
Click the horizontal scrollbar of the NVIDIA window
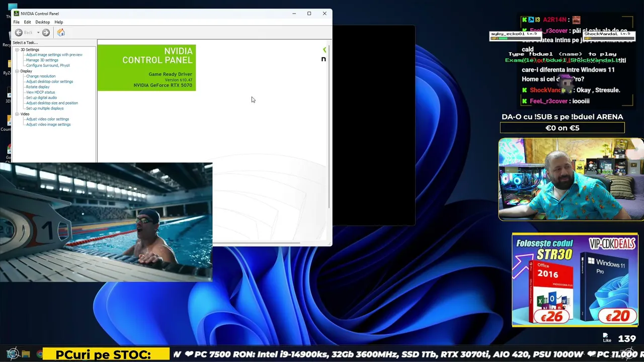[x=257, y=243]
